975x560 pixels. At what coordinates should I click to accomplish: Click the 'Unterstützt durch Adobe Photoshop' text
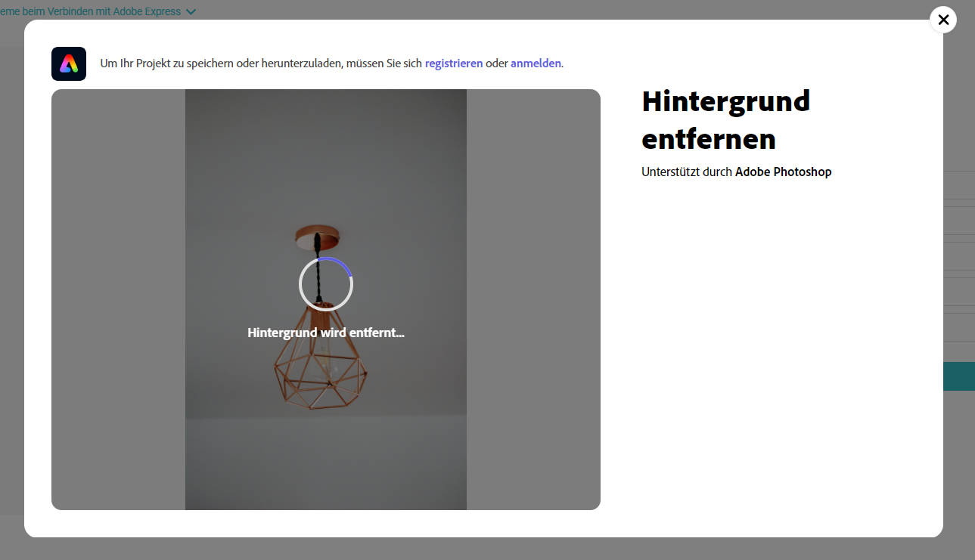tap(736, 172)
